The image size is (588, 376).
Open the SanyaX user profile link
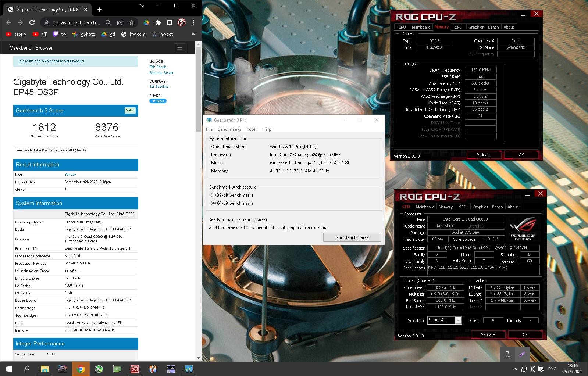point(71,175)
